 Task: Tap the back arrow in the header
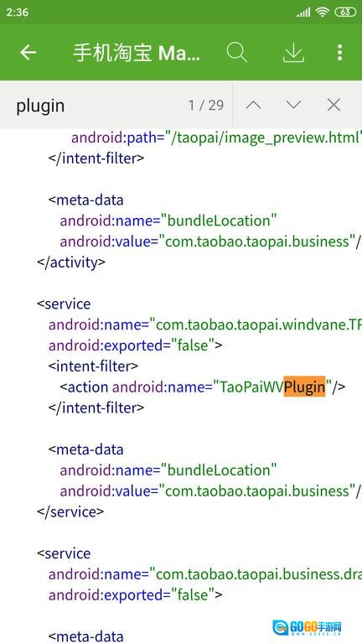coord(28,53)
